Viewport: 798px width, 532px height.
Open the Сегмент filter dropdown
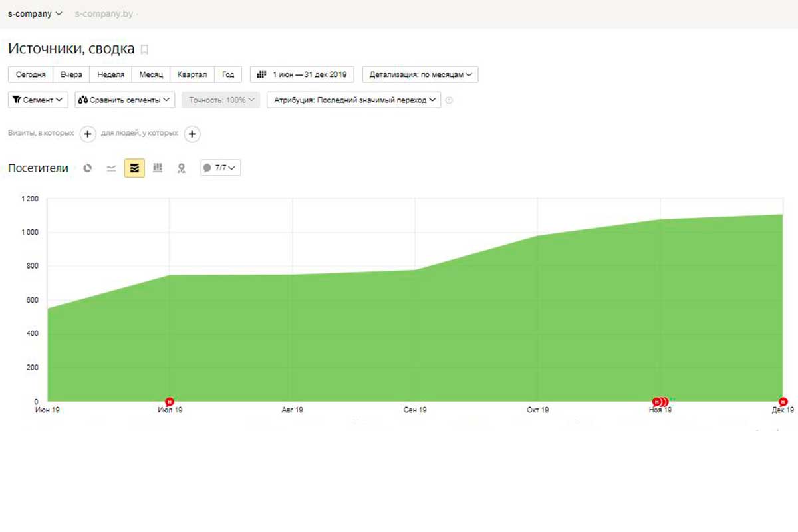(38, 100)
